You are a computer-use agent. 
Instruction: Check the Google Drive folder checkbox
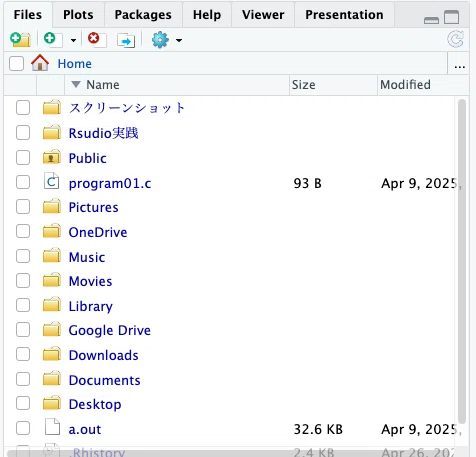[23, 330]
